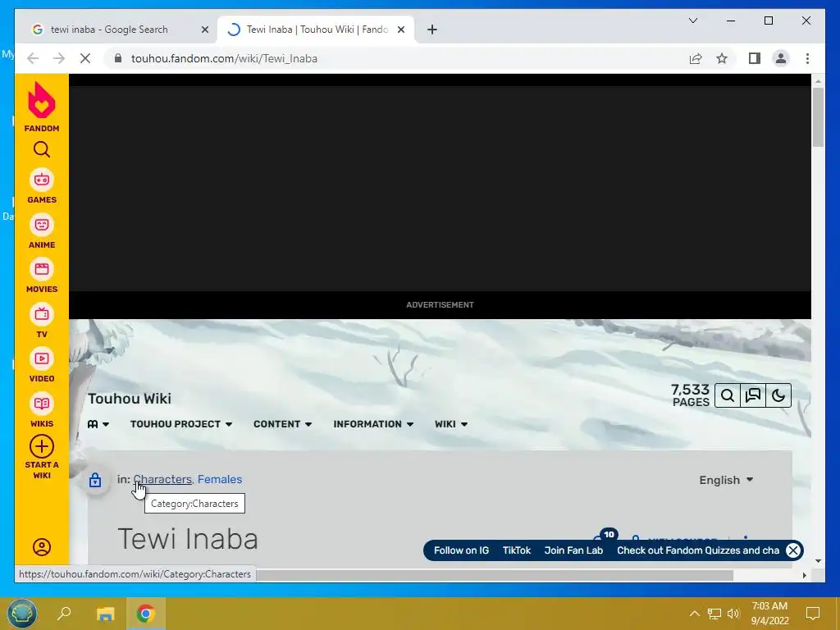Close the Google Search tab

pyautogui.click(x=204, y=30)
